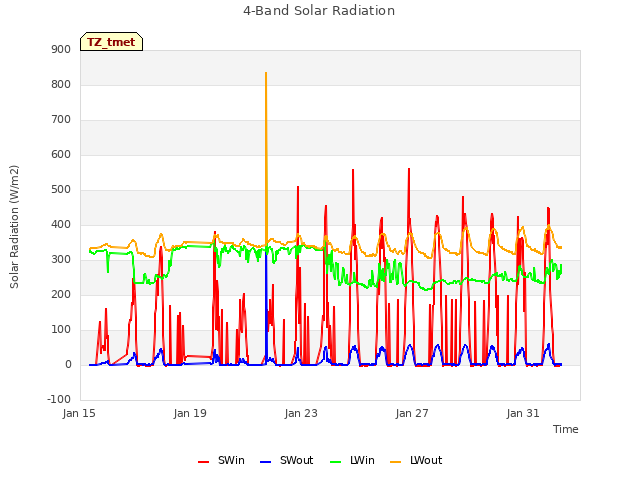Click the Jan 15 x-axis tick label
The width and height of the screenshot is (640, 480).
click(79, 413)
